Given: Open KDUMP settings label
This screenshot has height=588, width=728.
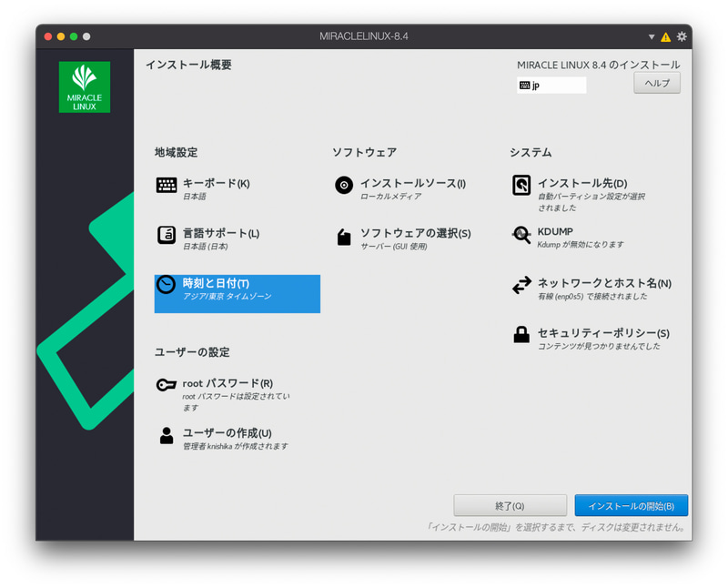Looking at the screenshot, I should point(555,232).
